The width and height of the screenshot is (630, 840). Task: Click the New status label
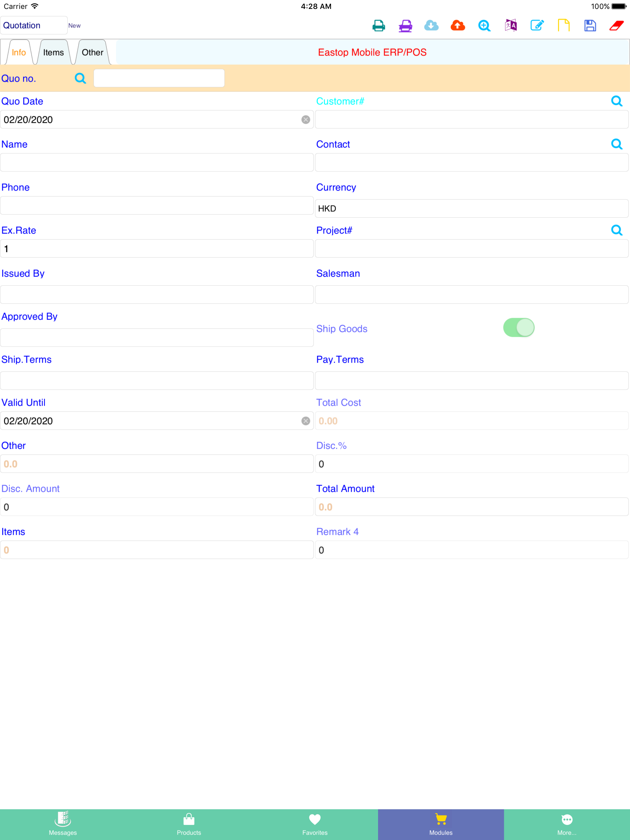pyautogui.click(x=74, y=26)
